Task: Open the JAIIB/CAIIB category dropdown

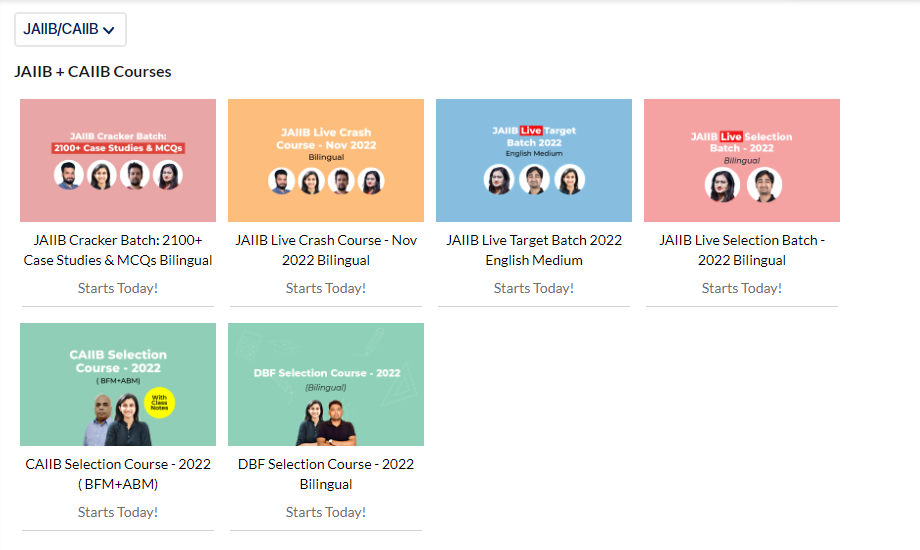Action: click(70, 29)
